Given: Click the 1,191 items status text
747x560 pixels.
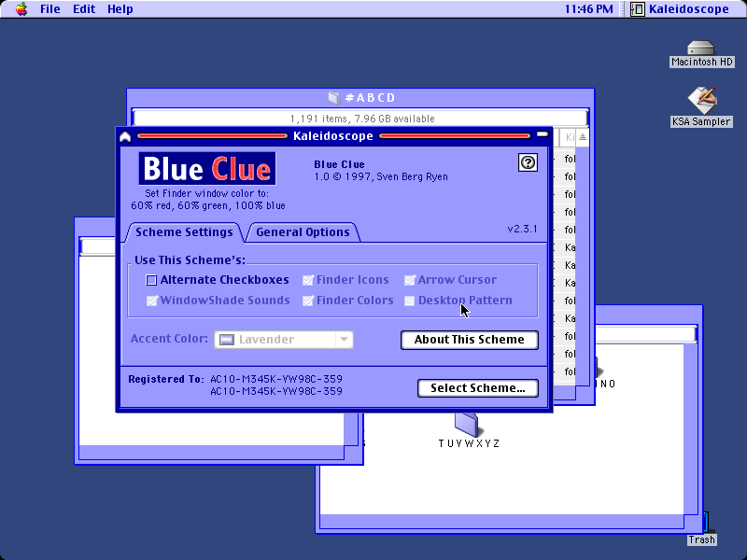Looking at the screenshot, I should 362,119.
